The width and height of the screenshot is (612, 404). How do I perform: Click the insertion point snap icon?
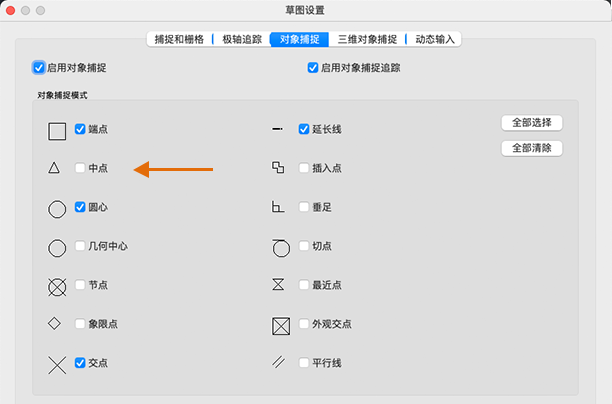(x=278, y=167)
